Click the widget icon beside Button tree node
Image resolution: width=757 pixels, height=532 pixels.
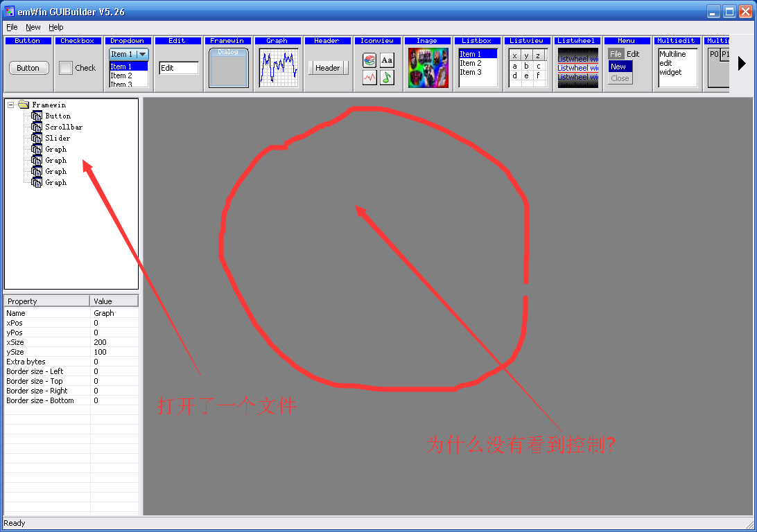coord(37,116)
